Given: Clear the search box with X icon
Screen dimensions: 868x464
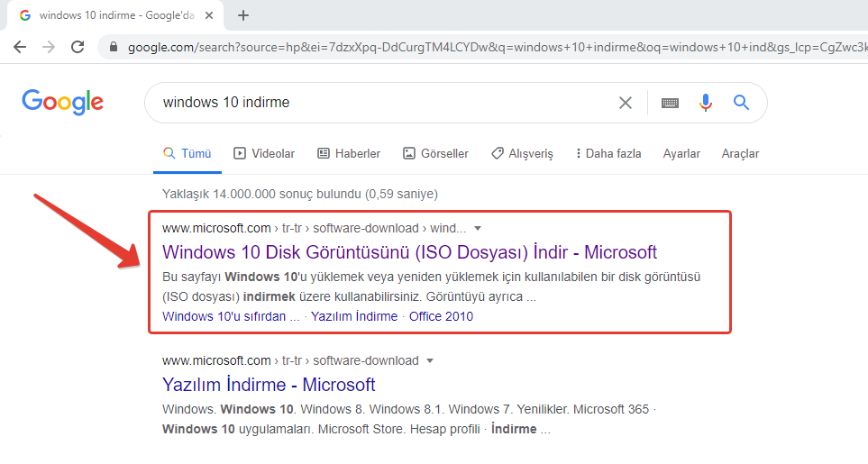Looking at the screenshot, I should tap(625, 103).
